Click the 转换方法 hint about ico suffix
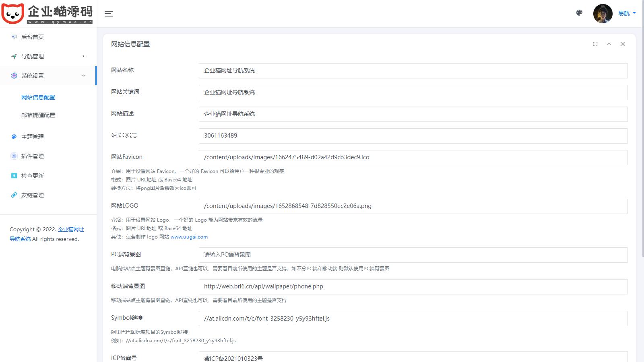 click(x=154, y=188)
